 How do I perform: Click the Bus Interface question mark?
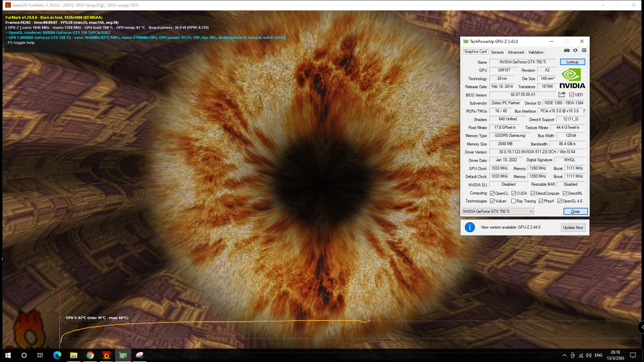click(x=584, y=111)
